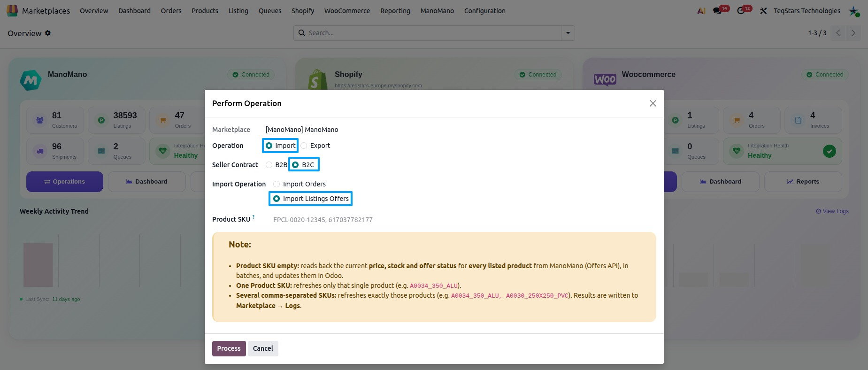Open the Configuration menu
The image size is (868, 370).
point(485,11)
